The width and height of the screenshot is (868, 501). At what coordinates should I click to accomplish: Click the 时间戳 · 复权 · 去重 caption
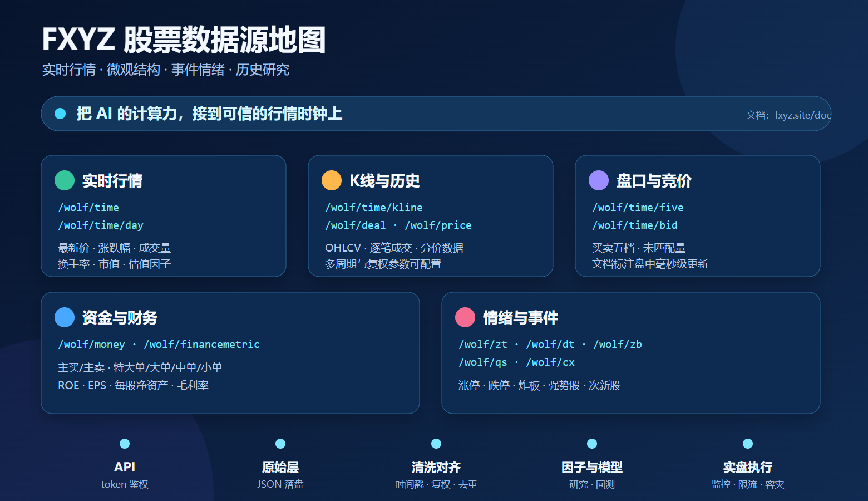[436, 484]
